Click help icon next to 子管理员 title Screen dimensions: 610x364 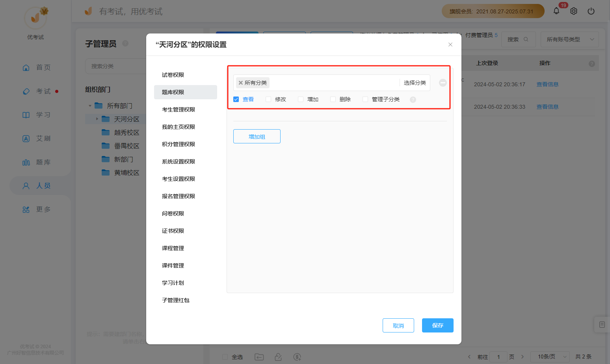(125, 43)
